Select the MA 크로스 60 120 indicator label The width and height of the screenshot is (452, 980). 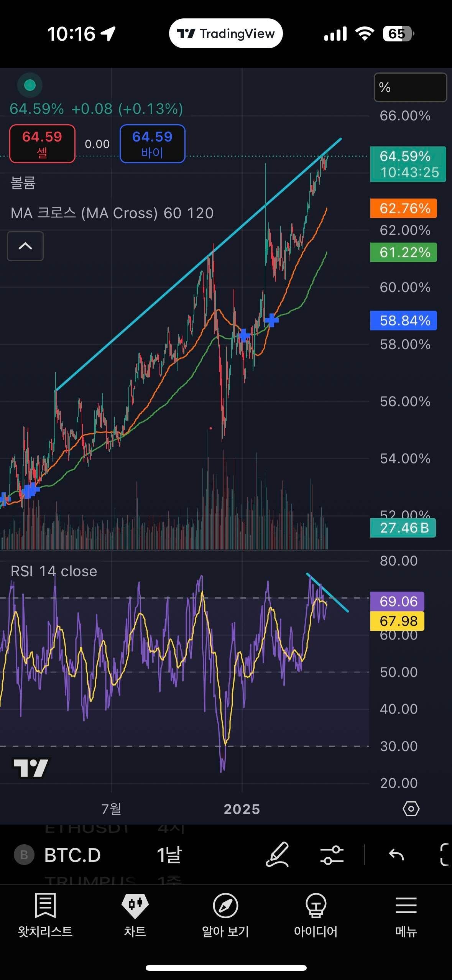click(x=112, y=213)
